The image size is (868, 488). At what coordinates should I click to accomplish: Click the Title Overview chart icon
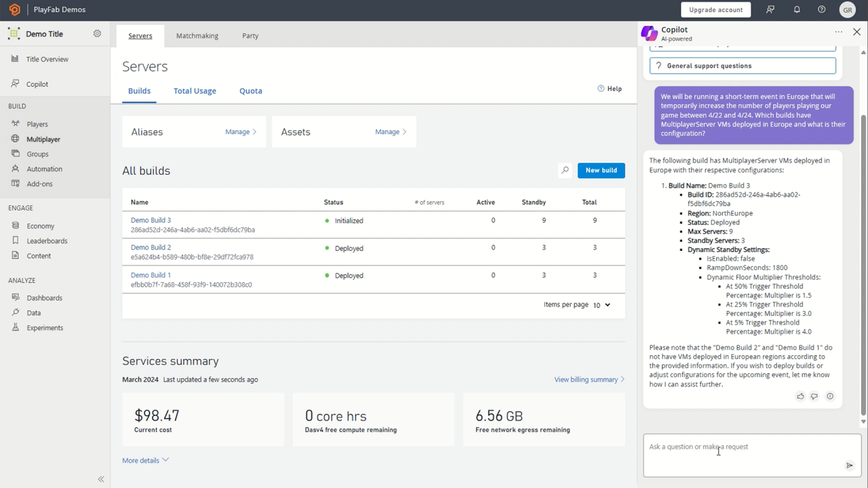pyautogui.click(x=15, y=59)
